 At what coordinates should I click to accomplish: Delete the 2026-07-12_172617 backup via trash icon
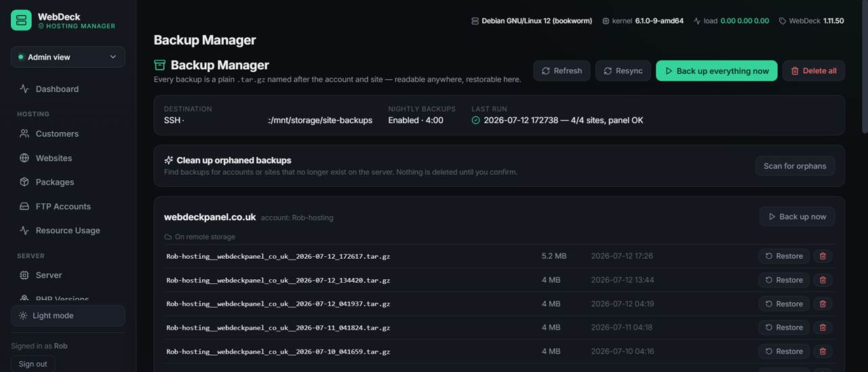[x=823, y=256]
